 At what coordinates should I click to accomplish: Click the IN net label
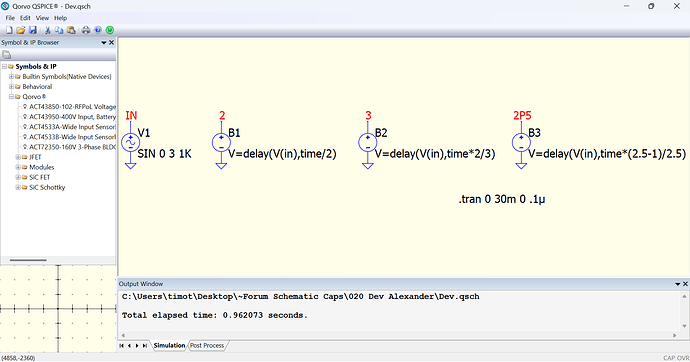(x=131, y=115)
